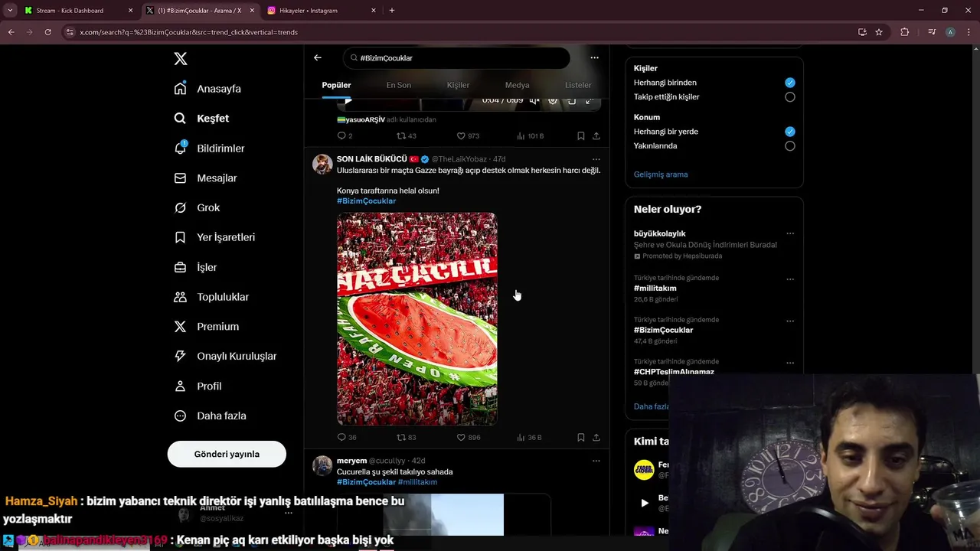
Task: Select Yakınlarında radio option
Action: pos(790,146)
